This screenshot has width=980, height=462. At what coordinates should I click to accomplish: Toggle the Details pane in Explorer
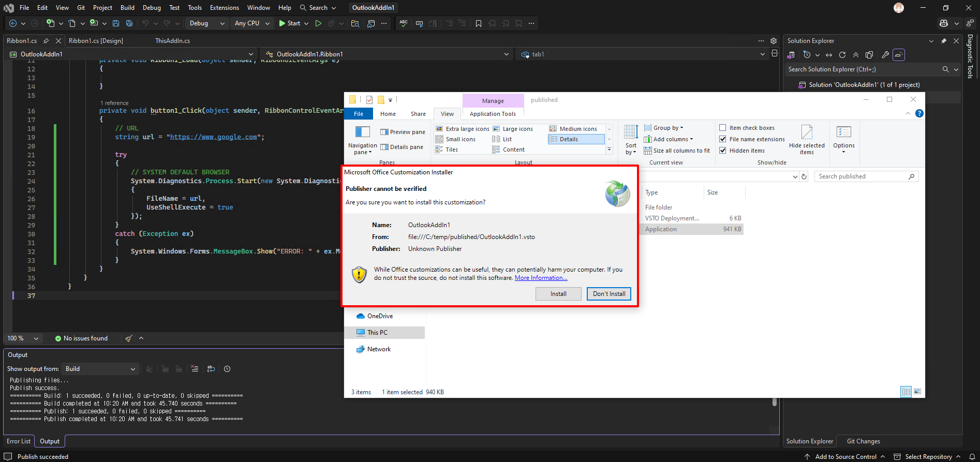coord(402,147)
